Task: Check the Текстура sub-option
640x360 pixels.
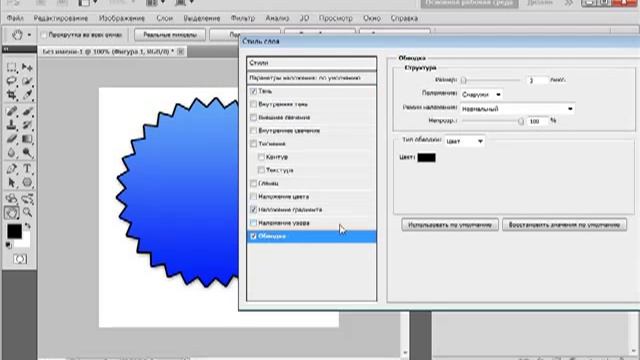Action: point(261,170)
